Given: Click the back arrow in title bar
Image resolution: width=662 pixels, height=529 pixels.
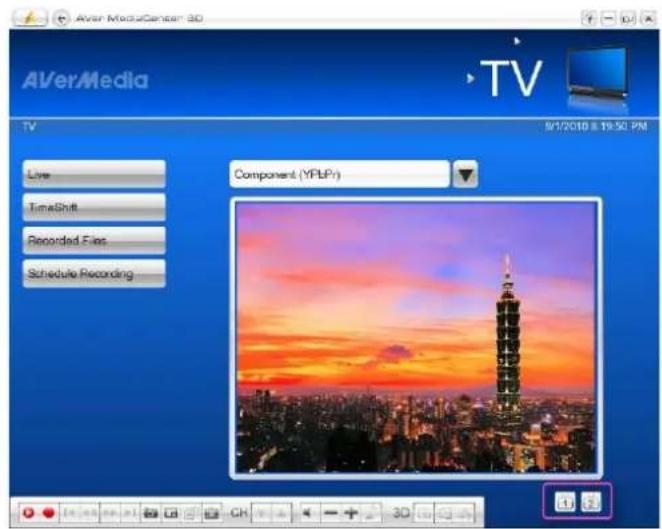Looking at the screenshot, I should pos(62,19).
